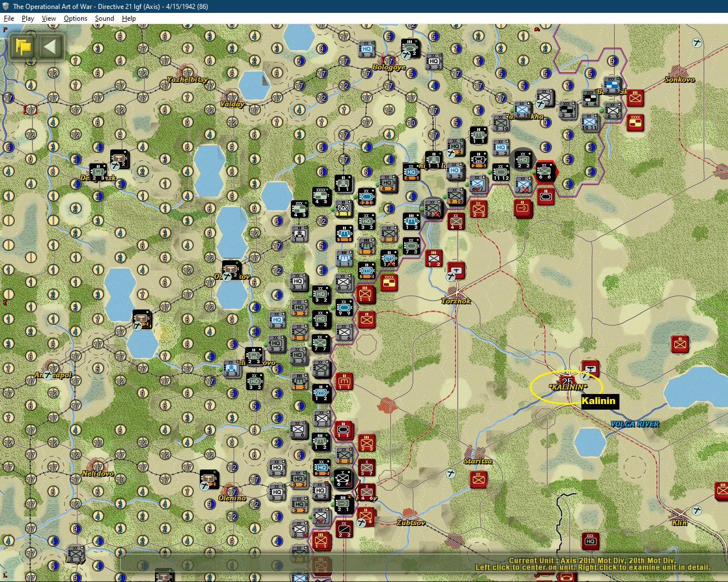
Task: Select the black-white checkered XXX counter rated 4 4
Action: [x=590, y=98]
